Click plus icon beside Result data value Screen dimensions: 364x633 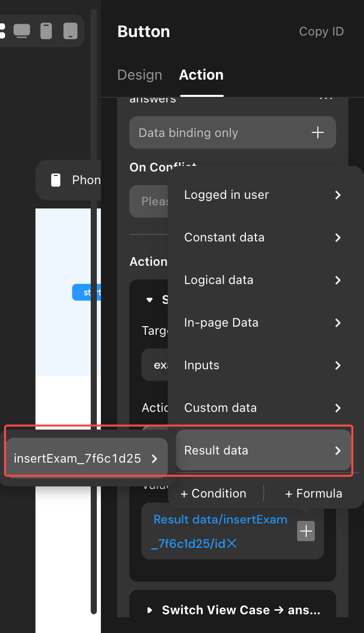306,532
